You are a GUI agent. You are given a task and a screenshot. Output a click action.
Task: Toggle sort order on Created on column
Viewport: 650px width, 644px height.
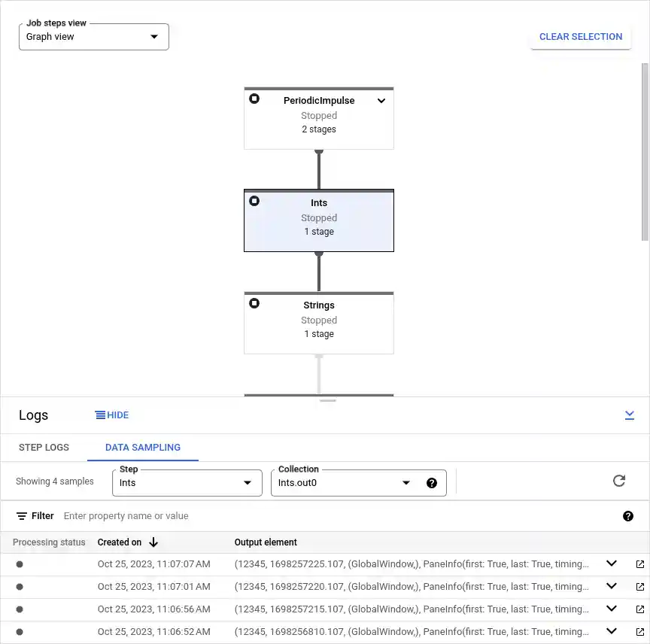(x=153, y=542)
